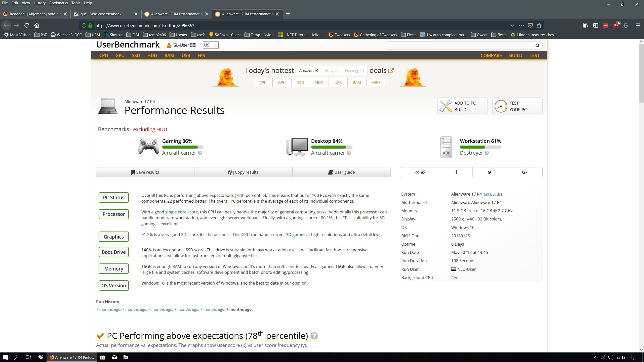Viewport: 644px width, 362px height.
Task: Click the Workstation 61% progress bar
Action: point(480,147)
